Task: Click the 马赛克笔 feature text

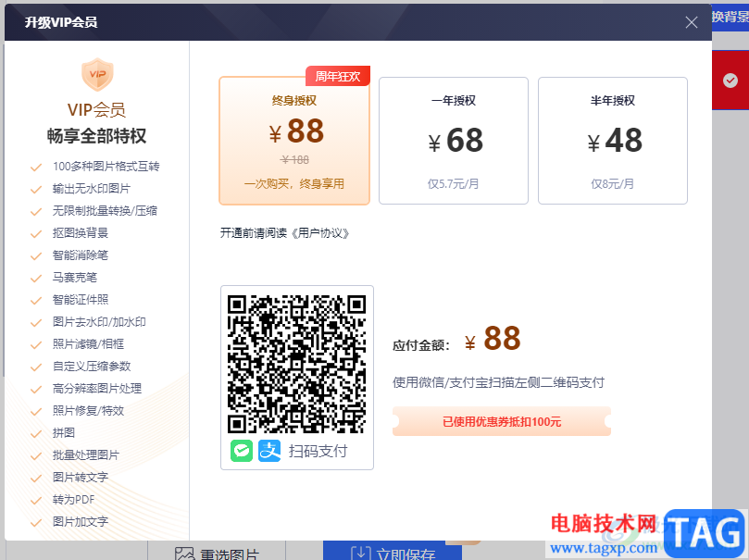Action: pos(74,278)
